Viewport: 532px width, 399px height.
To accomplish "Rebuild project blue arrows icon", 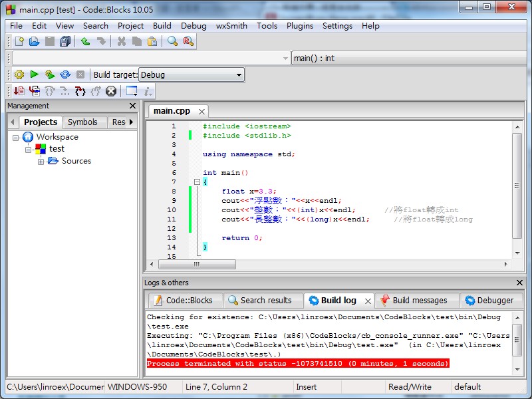I will coord(65,74).
